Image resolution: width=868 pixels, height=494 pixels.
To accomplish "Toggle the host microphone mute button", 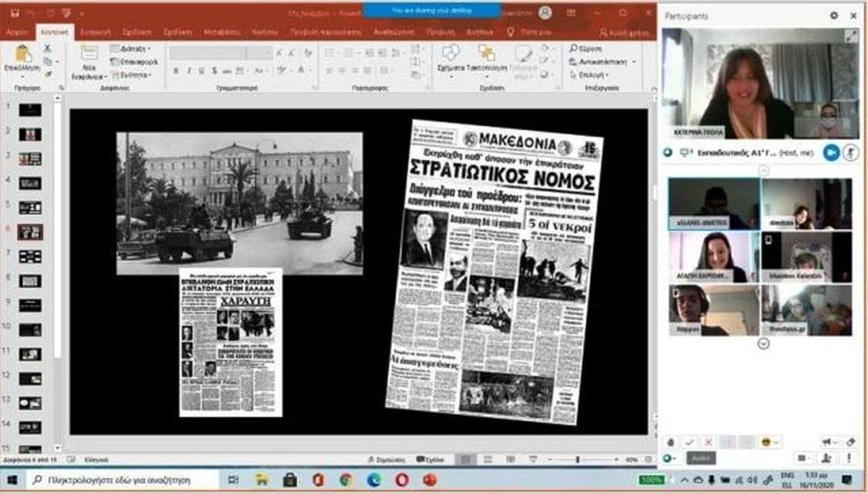I will point(851,152).
